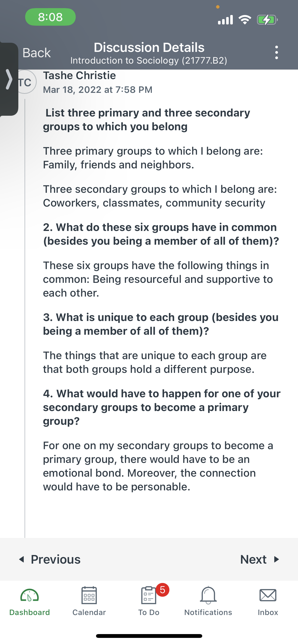Screen dimensions: 298x644
Task: Tap the green 8:08 time pill
Action: pos(50,17)
